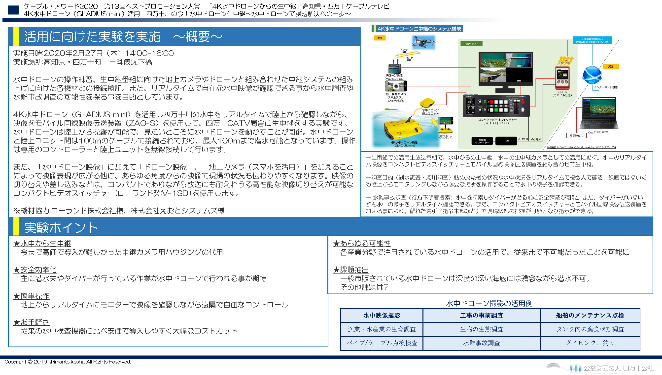
Task: Click the "実験ポイント" section header
Action: 331,227
